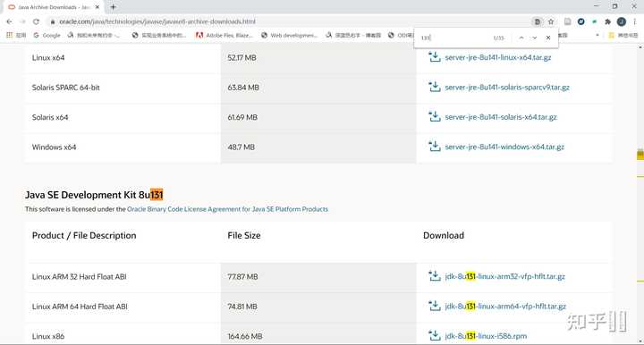Click the Linux ARM 32 Hard Float ABI cell

80,277
